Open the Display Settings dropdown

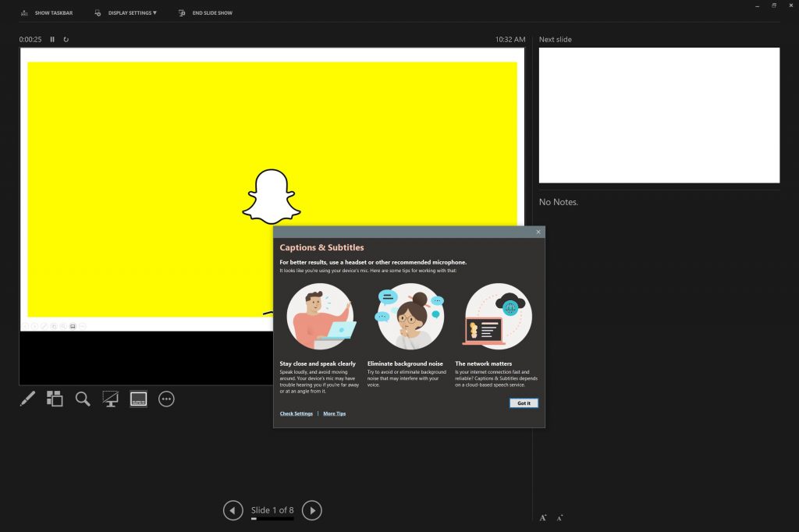click(126, 12)
